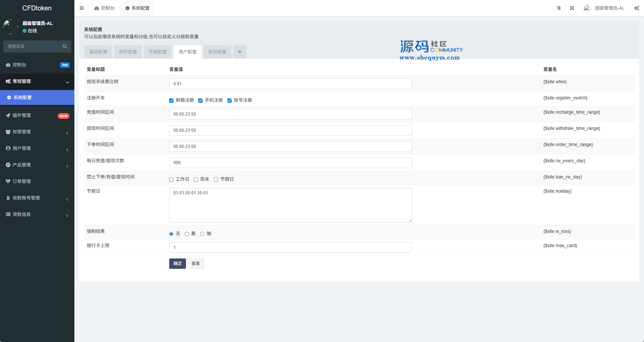This screenshot has width=644, height=342.
Task: Click the 确定 submit button
Action: pyautogui.click(x=177, y=264)
